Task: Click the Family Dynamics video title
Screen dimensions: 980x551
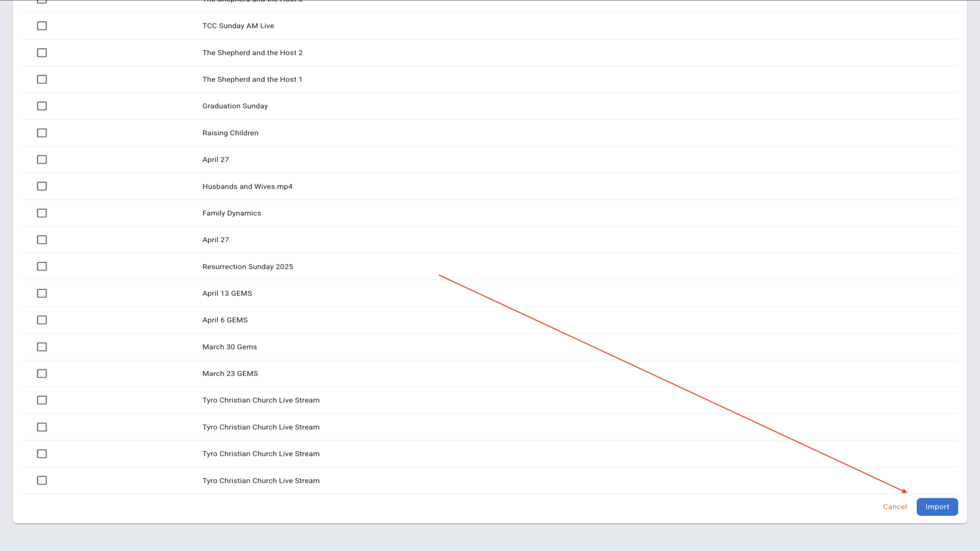Action: pyautogui.click(x=231, y=213)
